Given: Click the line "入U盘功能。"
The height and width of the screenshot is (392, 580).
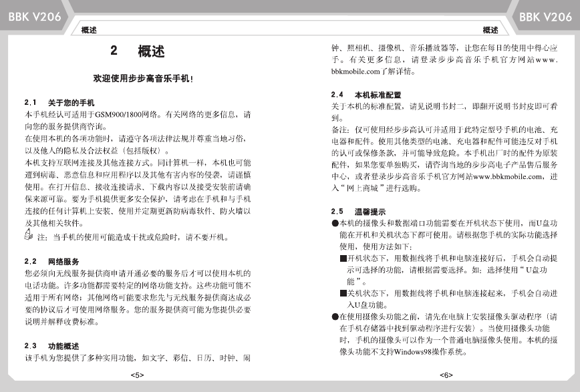Looking at the screenshot, I should pyautogui.click(x=368, y=305).
